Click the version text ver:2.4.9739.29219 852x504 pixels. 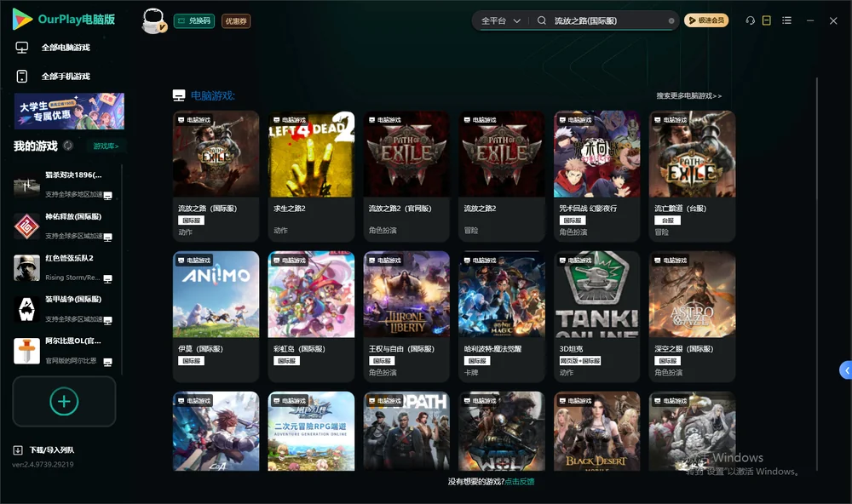[x=43, y=465]
